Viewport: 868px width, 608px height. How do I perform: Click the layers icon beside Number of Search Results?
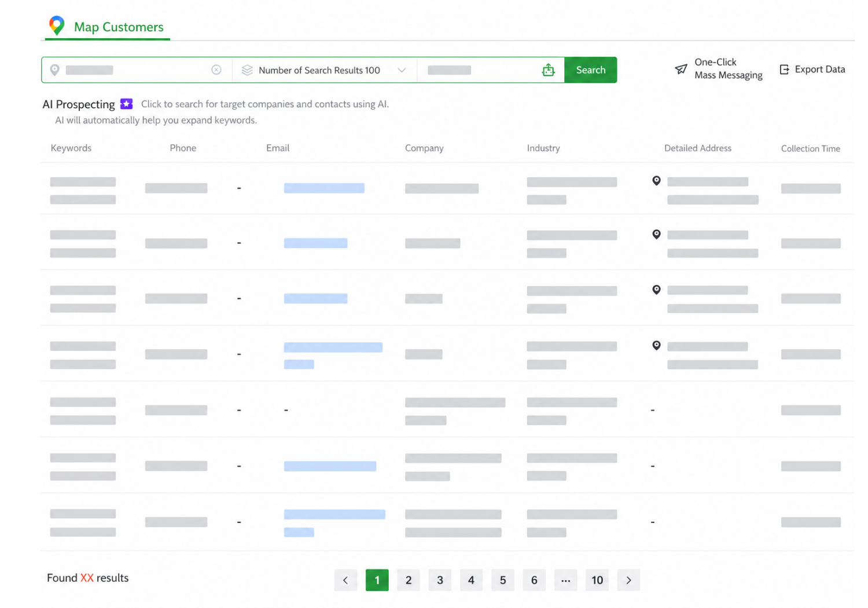[247, 70]
